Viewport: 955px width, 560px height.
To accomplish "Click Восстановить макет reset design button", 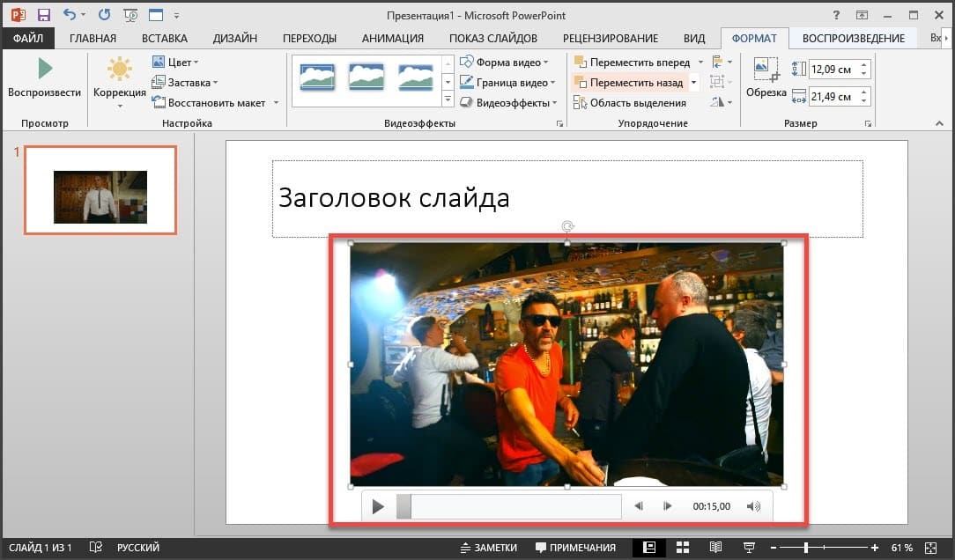I will pyautogui.click(x=209, y=103).
